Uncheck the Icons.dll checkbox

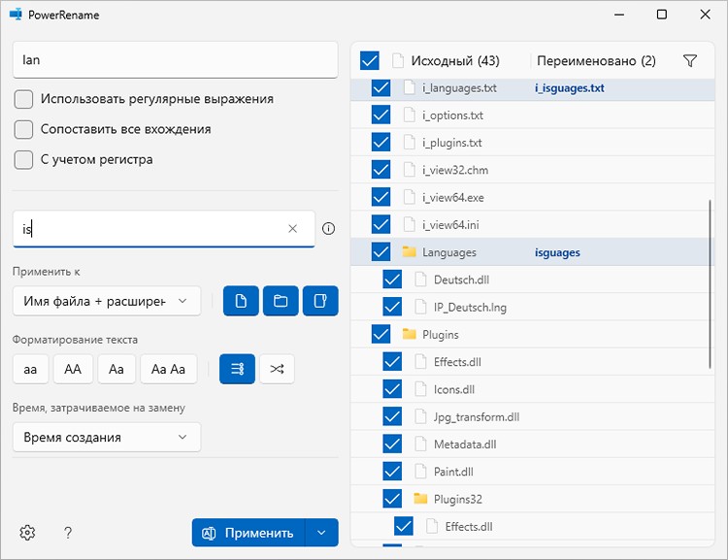pos(392,389)
